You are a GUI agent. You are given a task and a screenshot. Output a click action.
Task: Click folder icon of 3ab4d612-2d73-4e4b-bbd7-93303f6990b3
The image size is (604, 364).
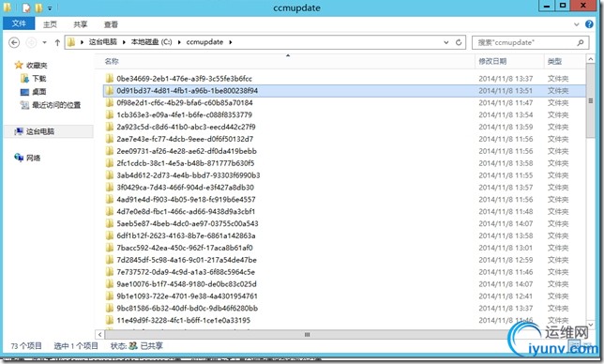click(x=110, y=175)
